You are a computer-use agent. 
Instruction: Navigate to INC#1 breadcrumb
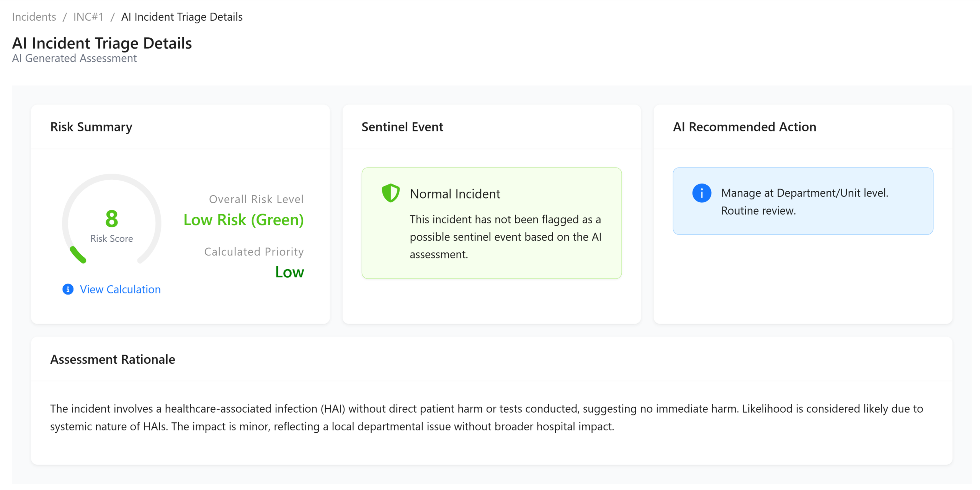88,17
